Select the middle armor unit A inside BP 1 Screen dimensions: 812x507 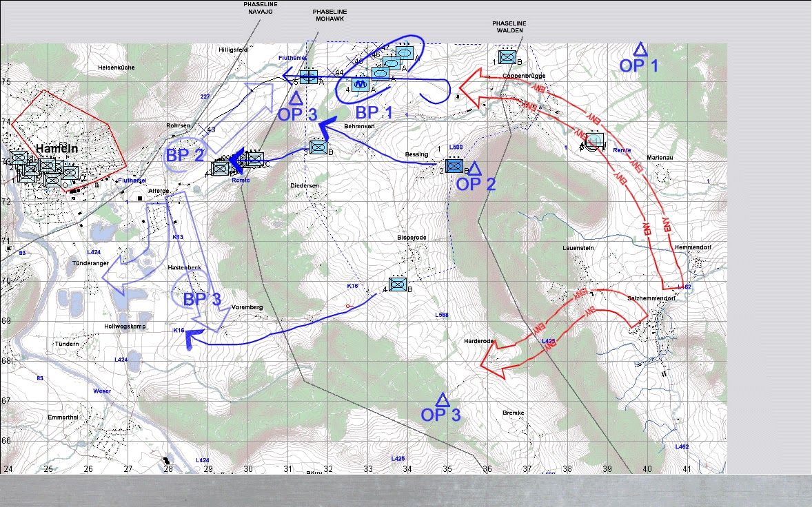(x=392, y=63)
